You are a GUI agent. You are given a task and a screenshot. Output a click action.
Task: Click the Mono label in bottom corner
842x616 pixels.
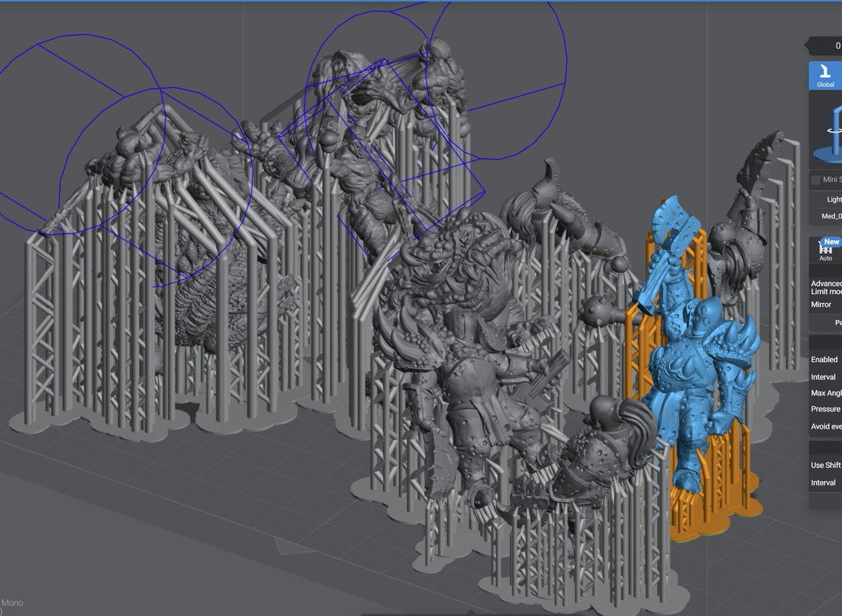(x=12, y=603)
